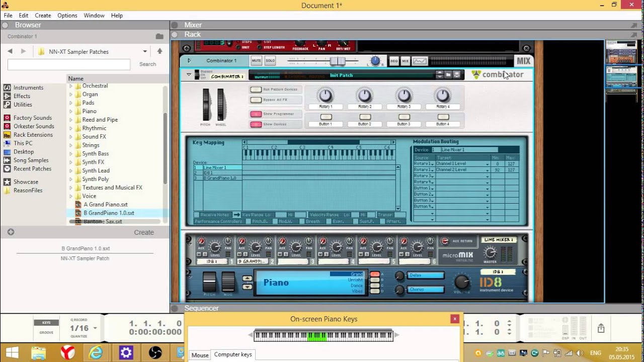Open the Utilities browser location
This screenshot has width=644, height=362.
tap(23, 105)
